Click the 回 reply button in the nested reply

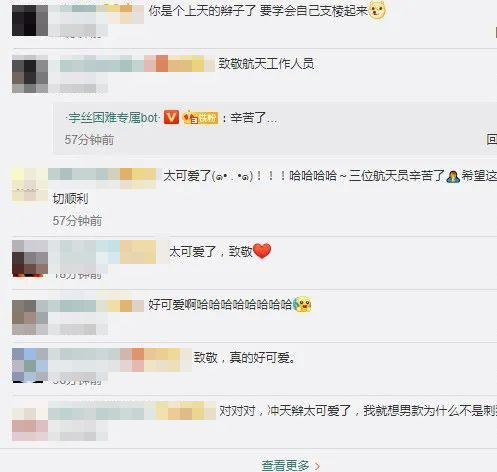click(x=492, y=139)
